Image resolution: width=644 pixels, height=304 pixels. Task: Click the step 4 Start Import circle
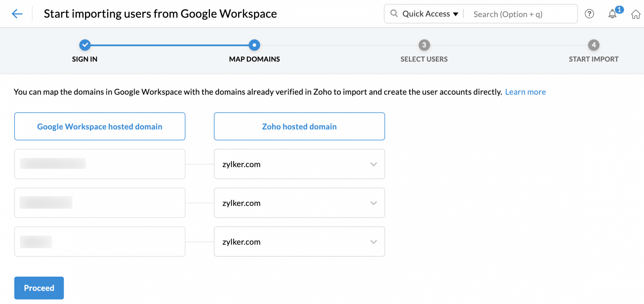[593, 45]
